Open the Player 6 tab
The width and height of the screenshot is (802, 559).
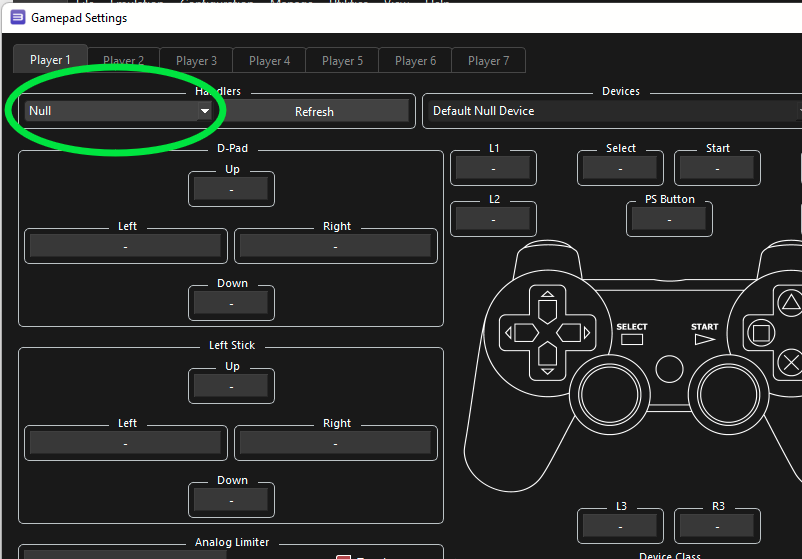[415, 61]
